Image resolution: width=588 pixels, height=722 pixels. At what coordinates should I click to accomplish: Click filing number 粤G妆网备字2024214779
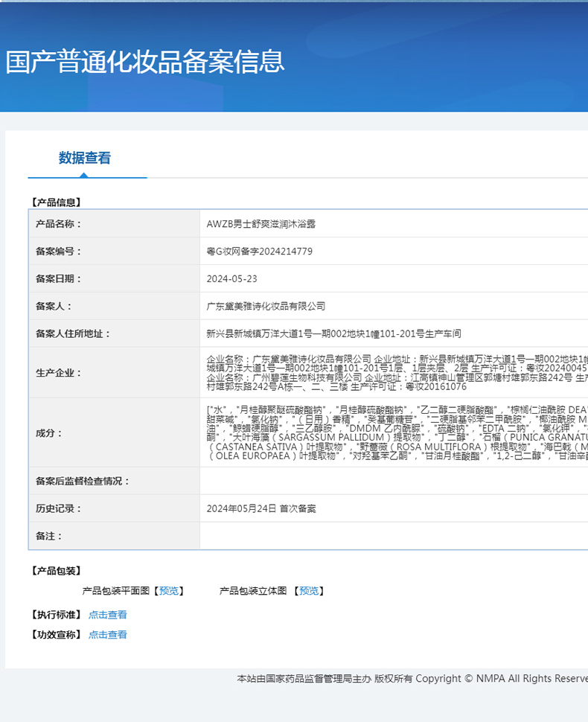tap(259, 252)
